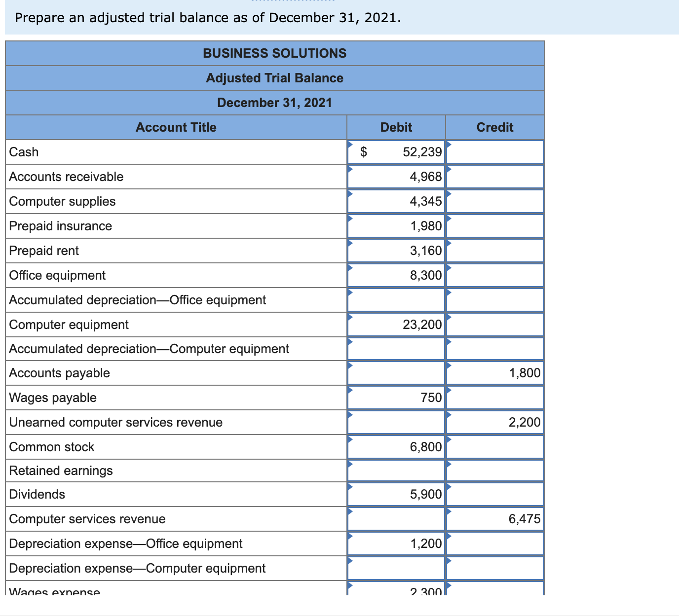
Task: Click the Common stock credit field
Action: (495, 447)
